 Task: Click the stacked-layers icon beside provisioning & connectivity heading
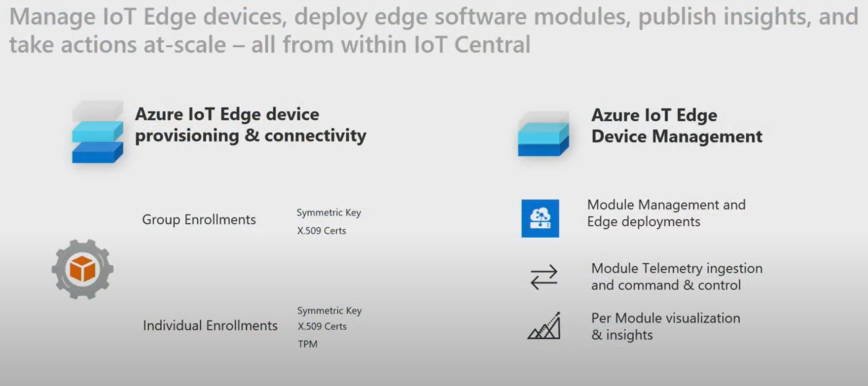click(x=98, y=132)
